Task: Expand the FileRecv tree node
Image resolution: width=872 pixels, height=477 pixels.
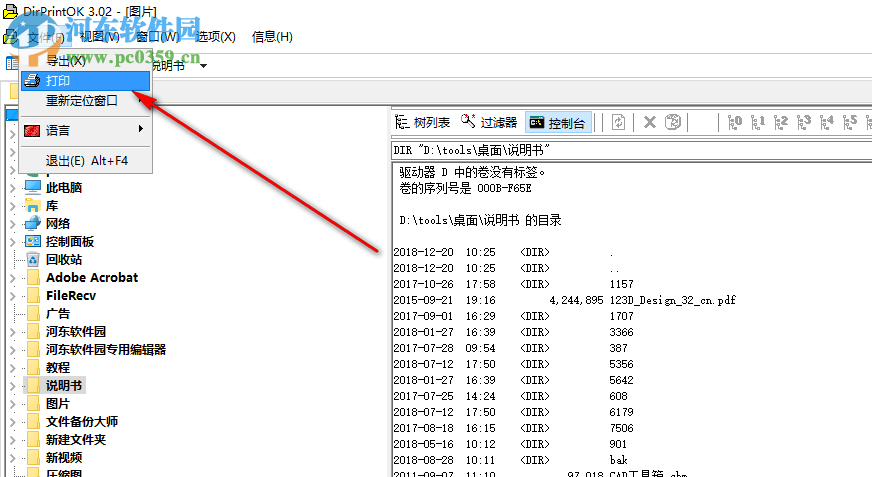Action: (x=13, y=296)
